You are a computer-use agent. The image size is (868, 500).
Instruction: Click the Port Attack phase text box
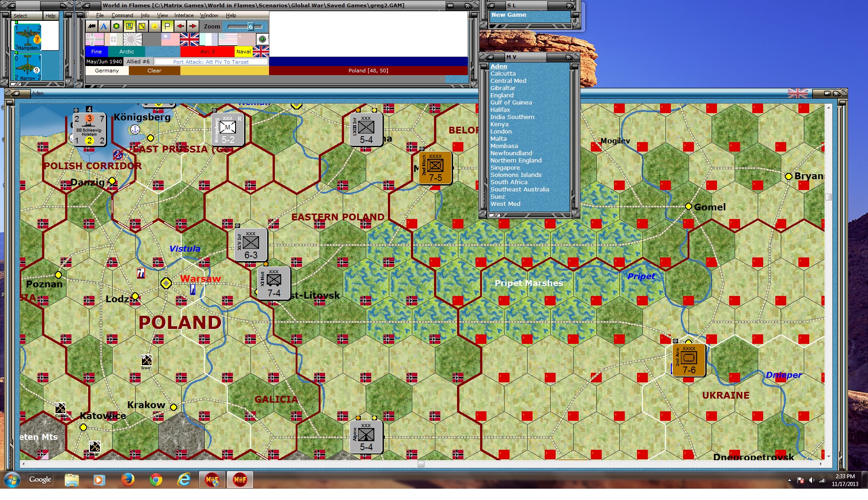(x=211, y=62)
